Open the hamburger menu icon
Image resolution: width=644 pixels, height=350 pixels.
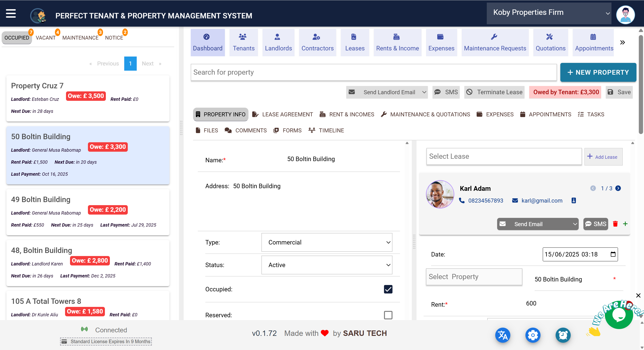click(11, 13)
